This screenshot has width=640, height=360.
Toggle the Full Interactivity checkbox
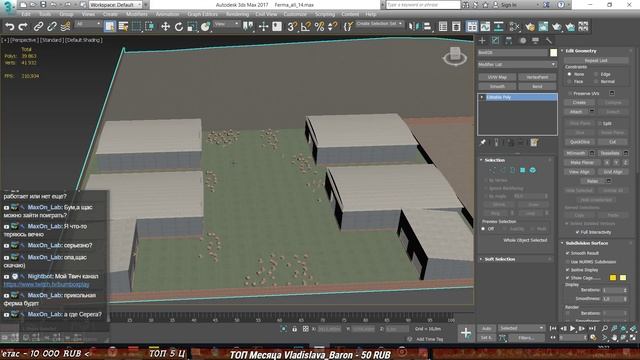(x=577, y=232)
